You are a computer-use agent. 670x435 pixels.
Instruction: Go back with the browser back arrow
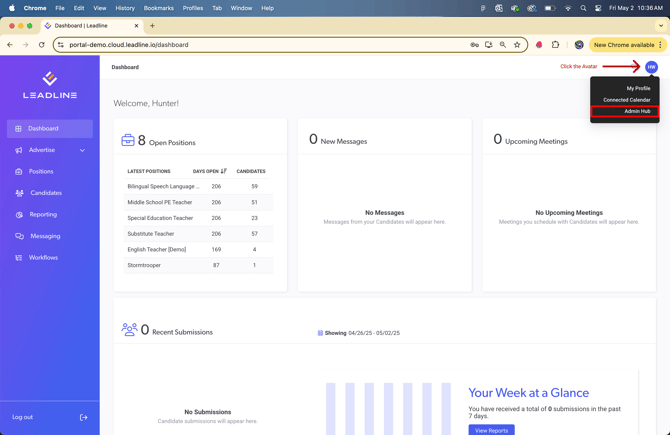(x=10, y=44)
